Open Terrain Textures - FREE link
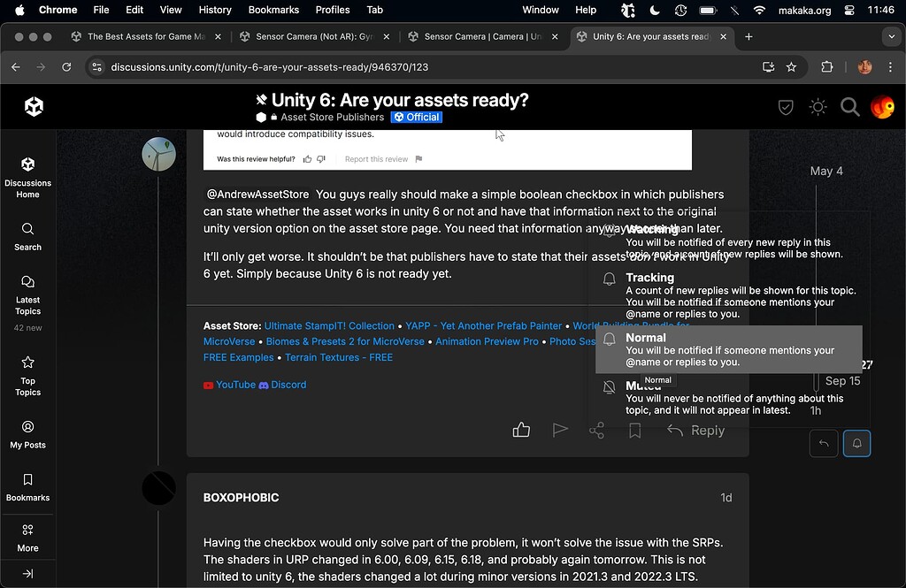 click(x=339, y=357)
